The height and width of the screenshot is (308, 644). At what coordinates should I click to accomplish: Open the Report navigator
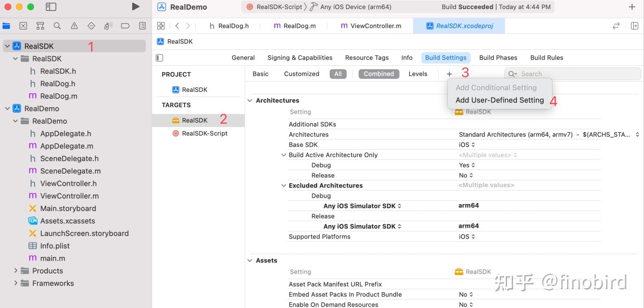click(x=143, y=26)
